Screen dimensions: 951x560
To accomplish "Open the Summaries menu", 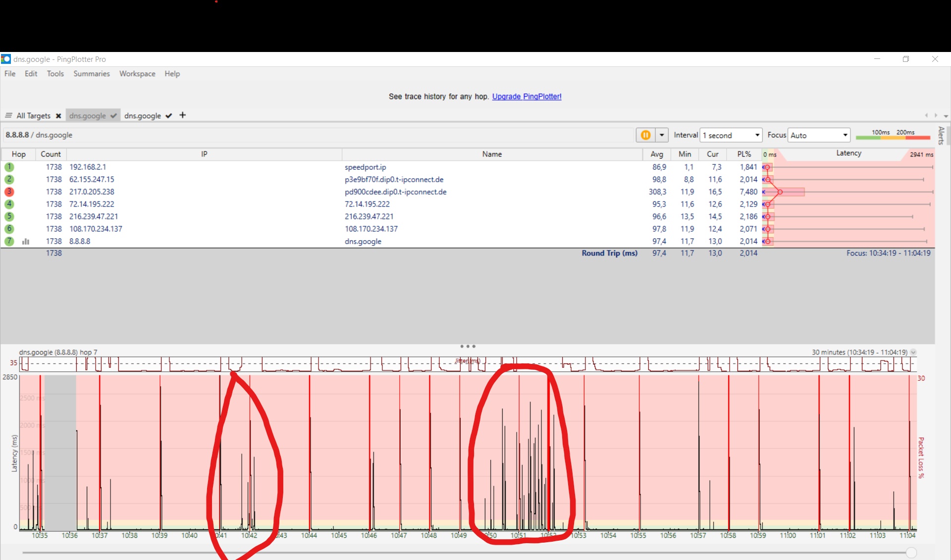I will click(92, 74).
